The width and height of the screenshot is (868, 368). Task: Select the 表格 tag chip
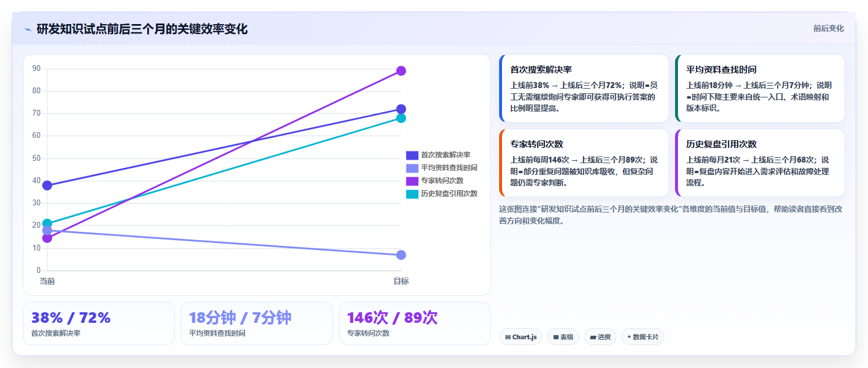click(563, 337)
